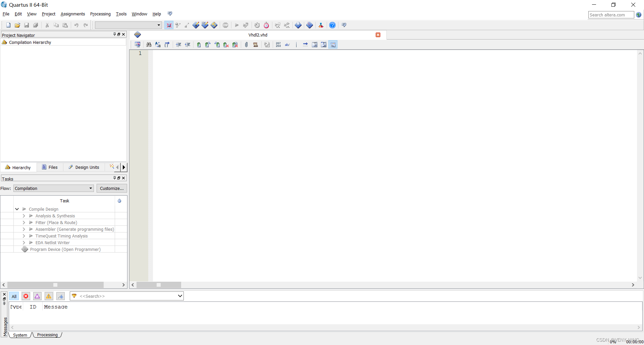
Task: Collapse the Compile Design task
Action: coord(17,209)
